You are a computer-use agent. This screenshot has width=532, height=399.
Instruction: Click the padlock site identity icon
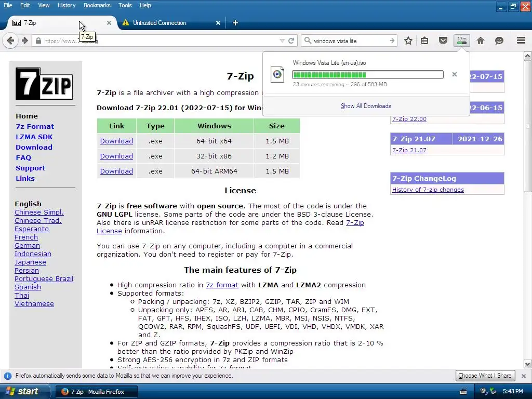point(38,41)
